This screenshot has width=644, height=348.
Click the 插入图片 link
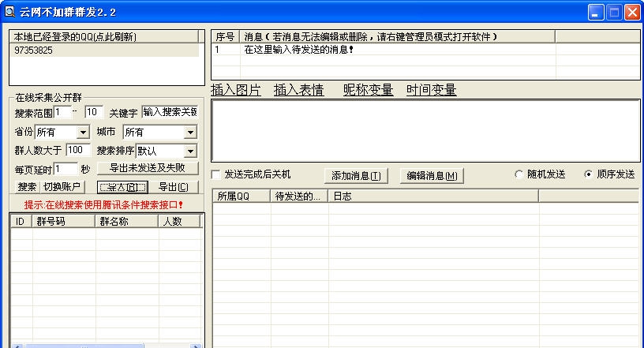click(236, 90)
